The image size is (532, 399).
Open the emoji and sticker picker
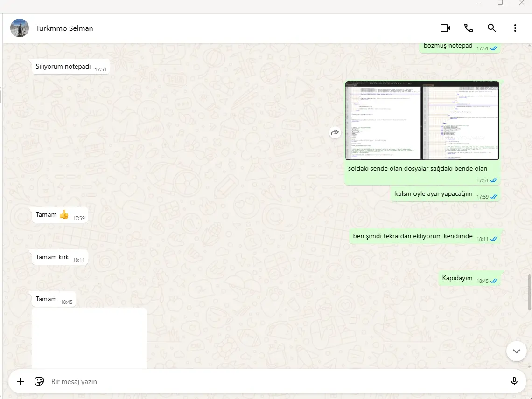(39, 381)
